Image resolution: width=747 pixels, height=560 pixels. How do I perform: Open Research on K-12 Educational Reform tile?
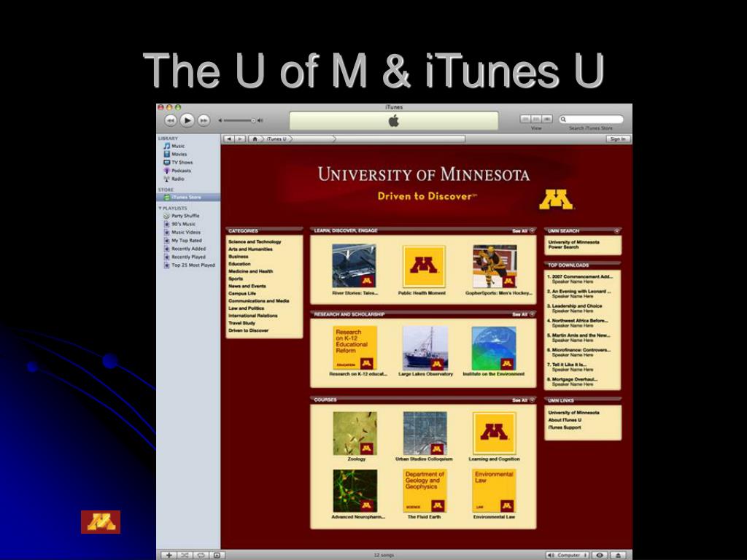(x=355, y=348)
